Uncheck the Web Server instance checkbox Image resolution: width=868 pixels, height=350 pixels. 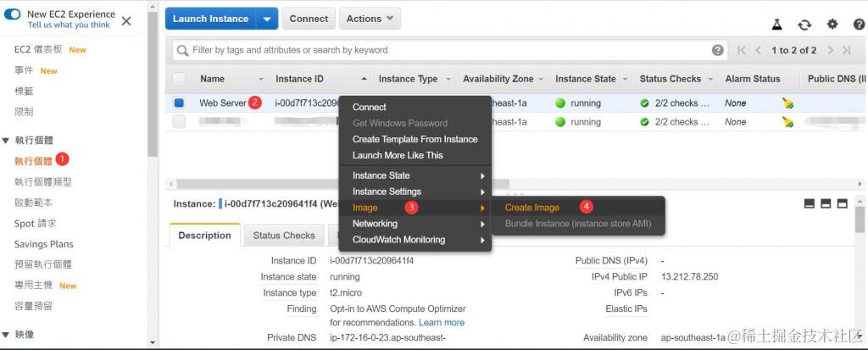179,103
